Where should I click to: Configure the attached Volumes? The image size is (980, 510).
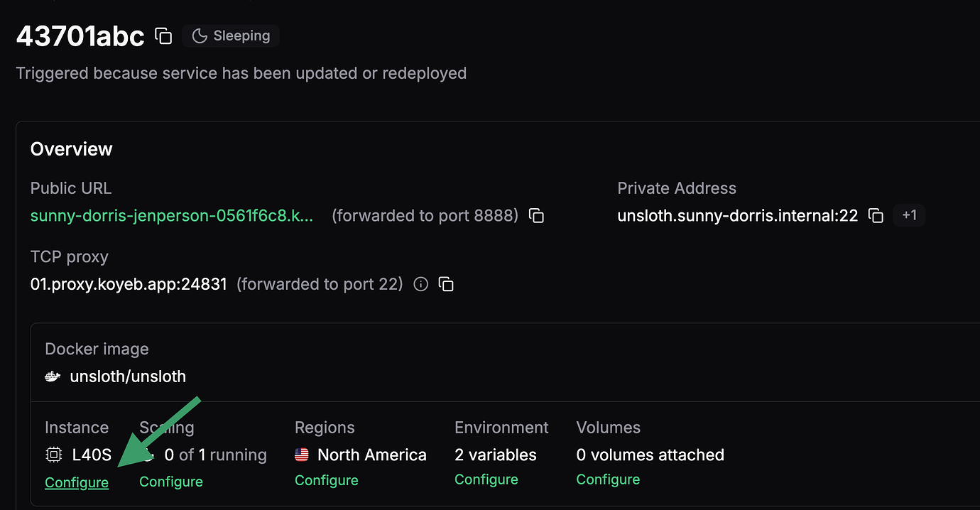(607, 479)
